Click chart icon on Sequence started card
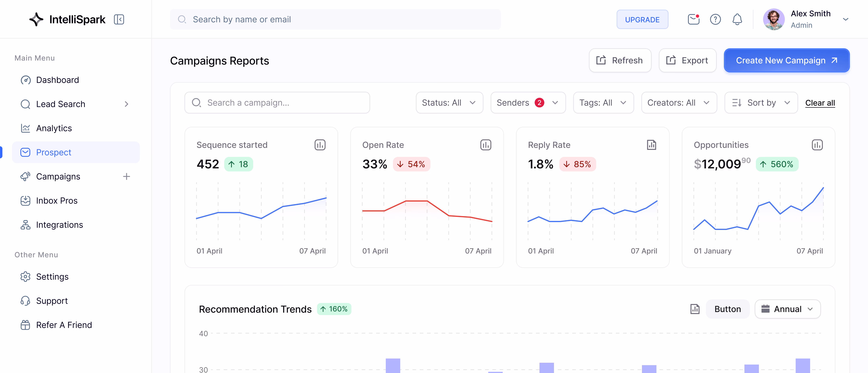868x373 pixels. pyautogui.click(x=320, y=145)
